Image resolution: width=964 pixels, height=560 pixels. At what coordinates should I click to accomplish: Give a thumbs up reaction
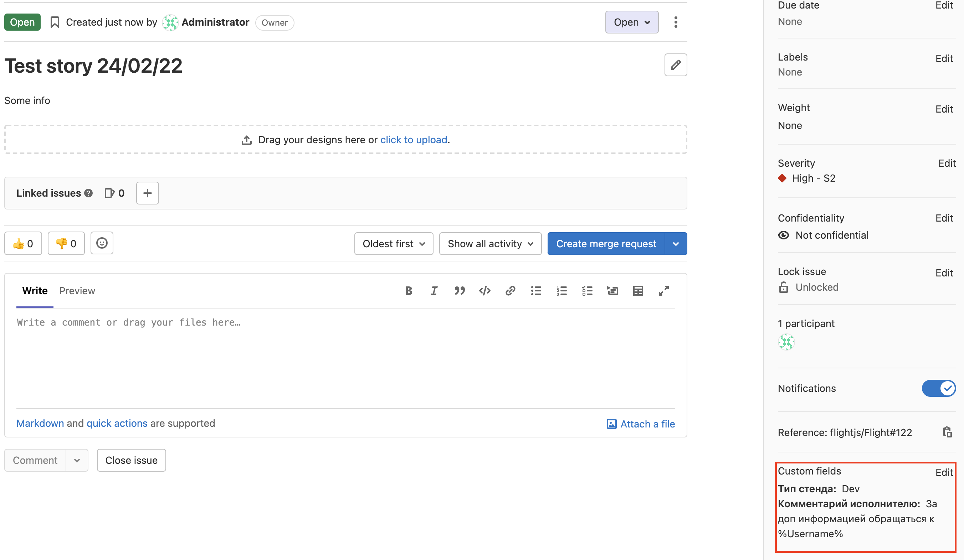tap(23, 244)
